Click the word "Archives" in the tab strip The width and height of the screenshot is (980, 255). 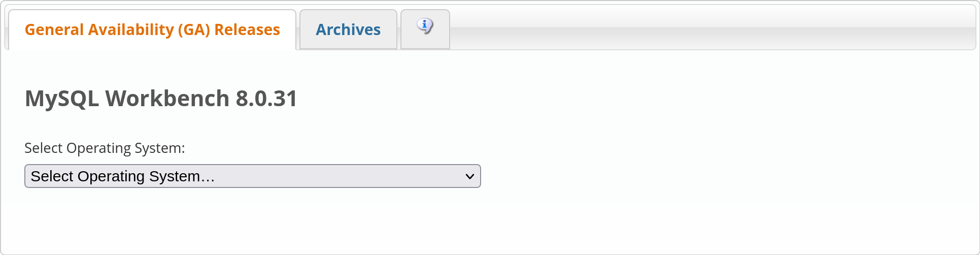[x=348, y=30]
